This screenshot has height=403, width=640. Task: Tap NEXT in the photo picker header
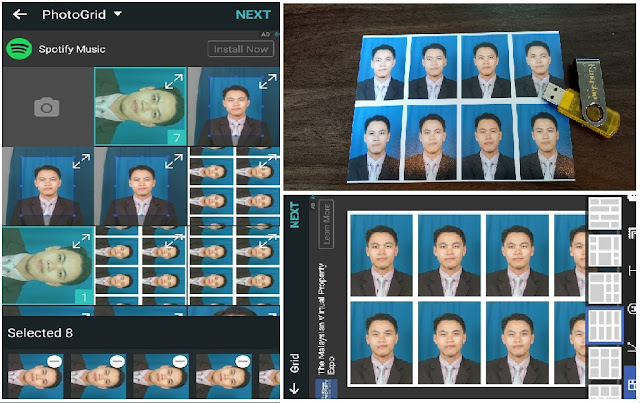pyautogui.click(x=253, y=15)
